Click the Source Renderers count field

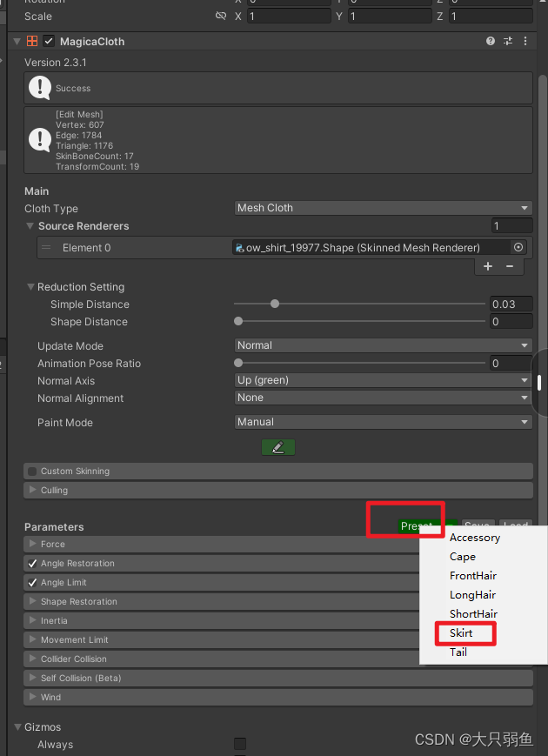[x=511, y=225]
